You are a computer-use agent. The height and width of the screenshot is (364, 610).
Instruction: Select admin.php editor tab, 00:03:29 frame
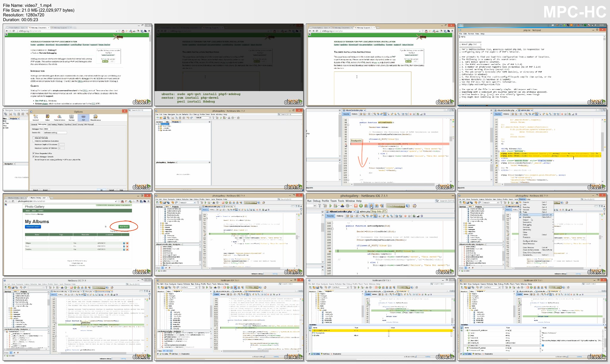point(364,211)
